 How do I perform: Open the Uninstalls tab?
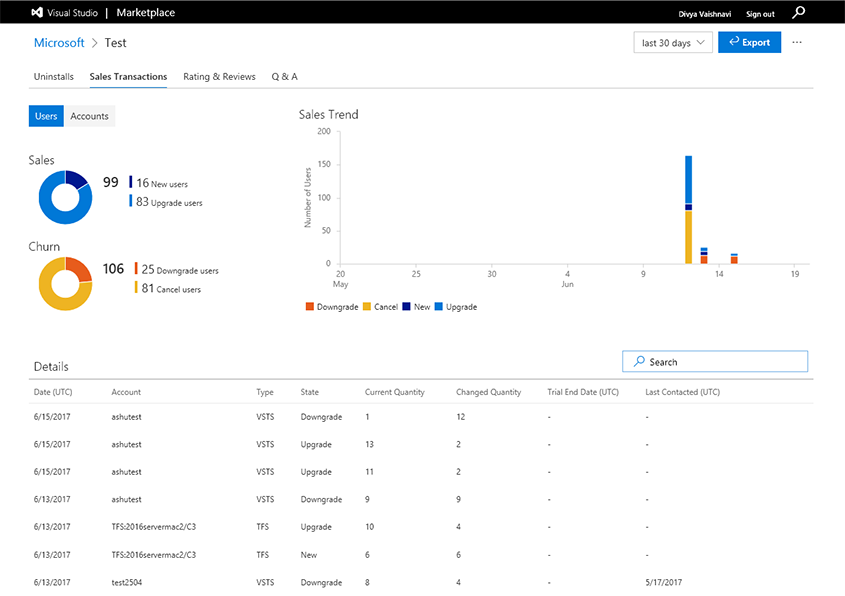(53, 76)
